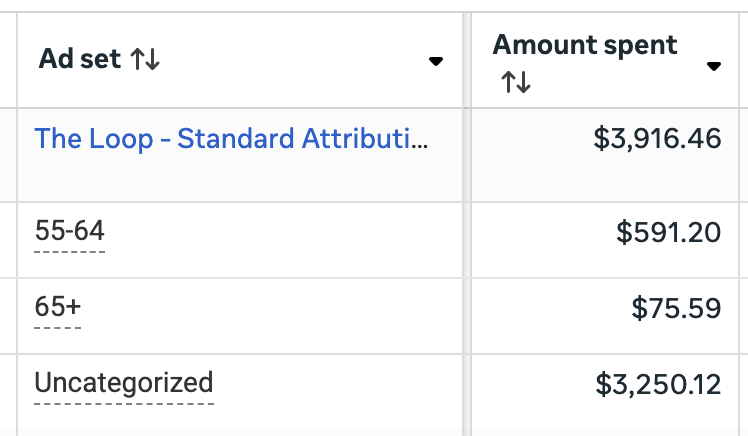This screenshot has width=748, height=436.
Task: Sort the table by Ad set column arrows
Action: point(145,60)
